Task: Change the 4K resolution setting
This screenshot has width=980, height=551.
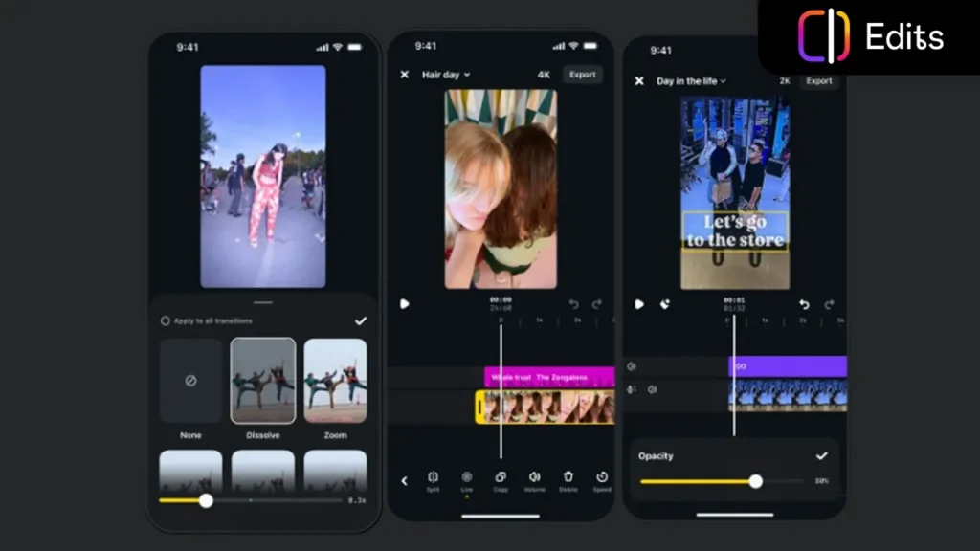Action: (544, 75)
